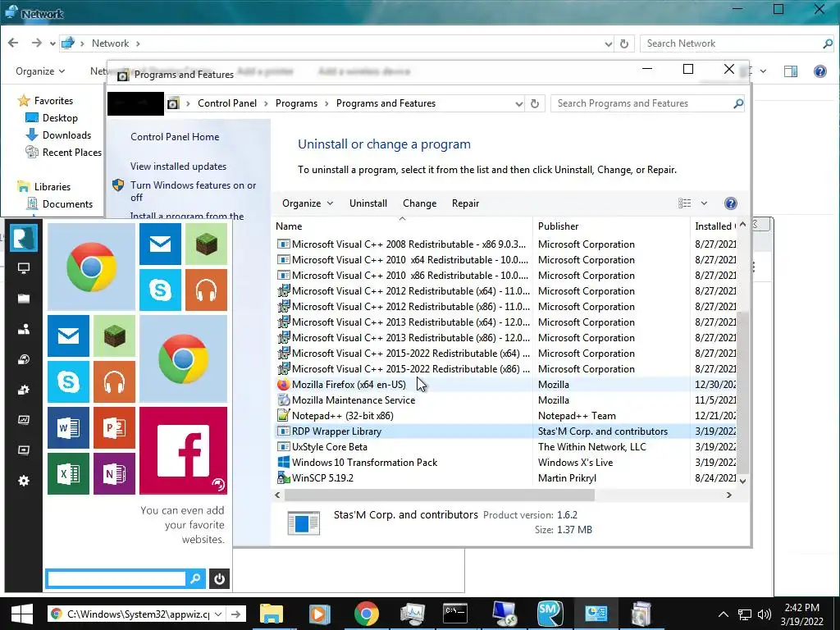Click the view options icon in Programs and Features toolbar
The width and height of the screenshot is (840, 630).
click(685, 203)
